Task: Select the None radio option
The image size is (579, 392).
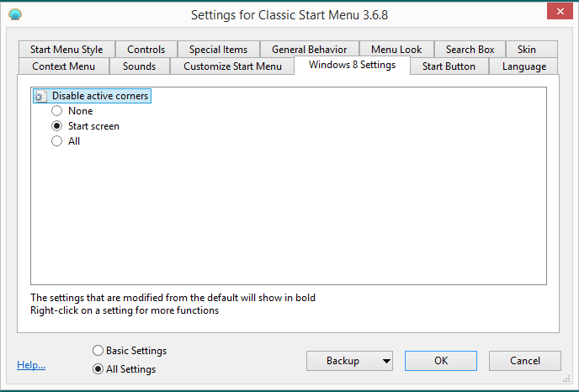Action: pos(57,111)
